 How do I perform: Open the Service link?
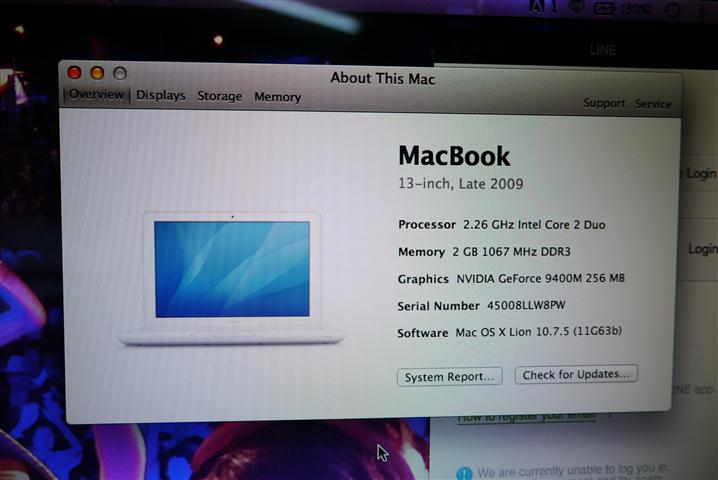tap(653, 104)
